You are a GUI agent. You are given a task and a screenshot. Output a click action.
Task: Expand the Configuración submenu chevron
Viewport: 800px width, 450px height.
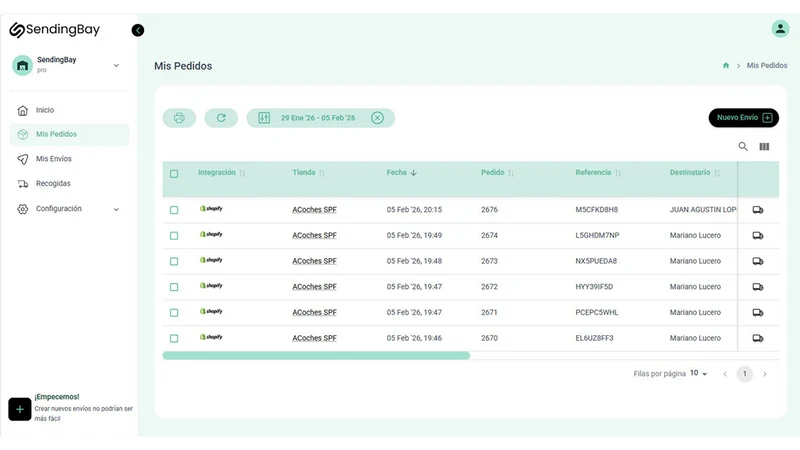click(x=116, y=209)
